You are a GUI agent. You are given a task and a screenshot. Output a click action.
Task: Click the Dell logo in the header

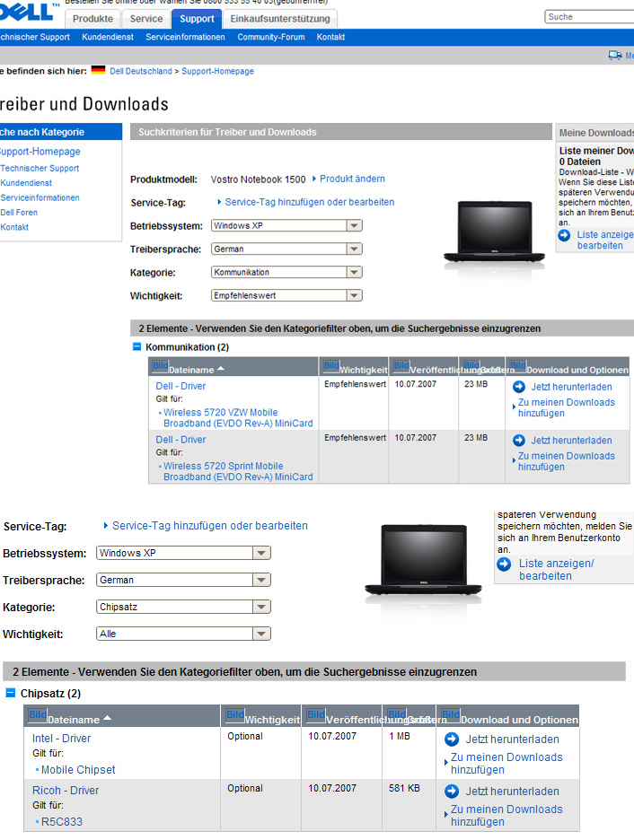[x=29, y=11]
